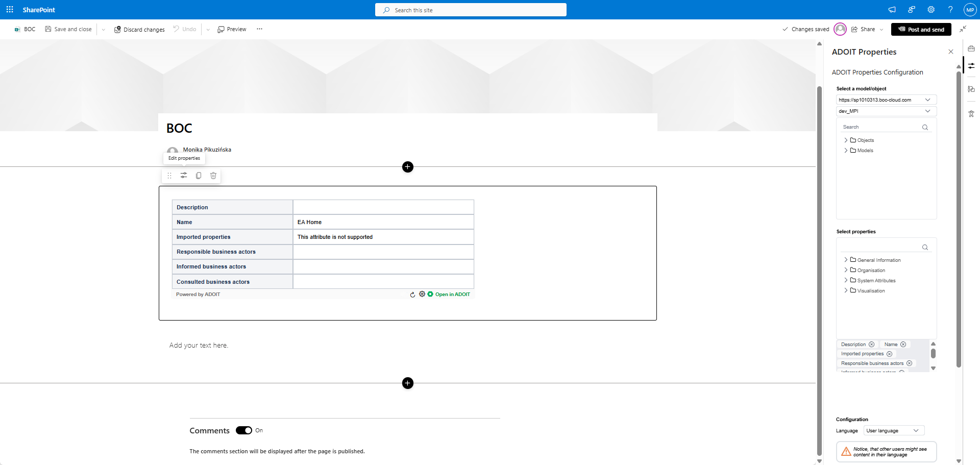Expand the General Information properties folder
Viewport: 980px width, 465px height.
pyautogui.click(x=846, y=260)
